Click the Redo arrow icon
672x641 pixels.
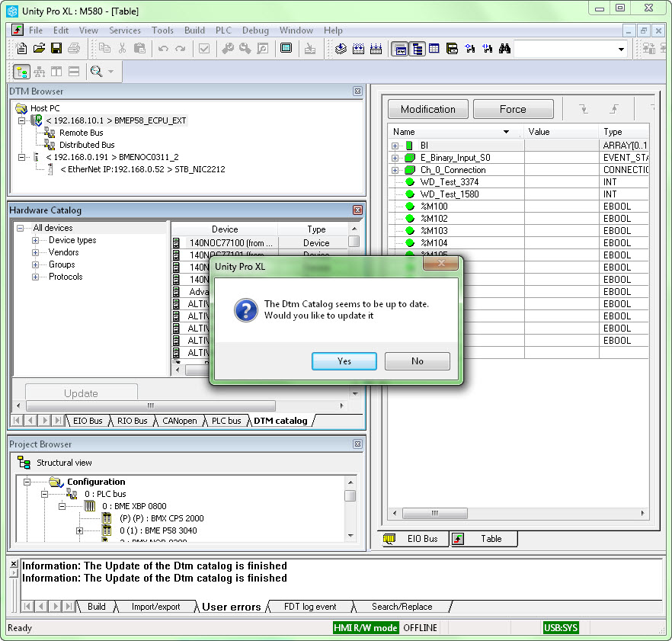[181, 49]
